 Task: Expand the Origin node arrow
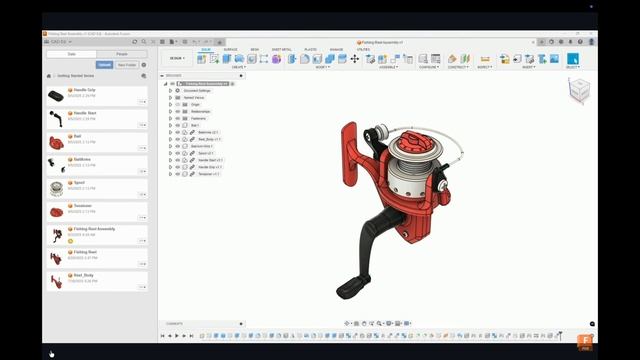click(x=171, y=104)
